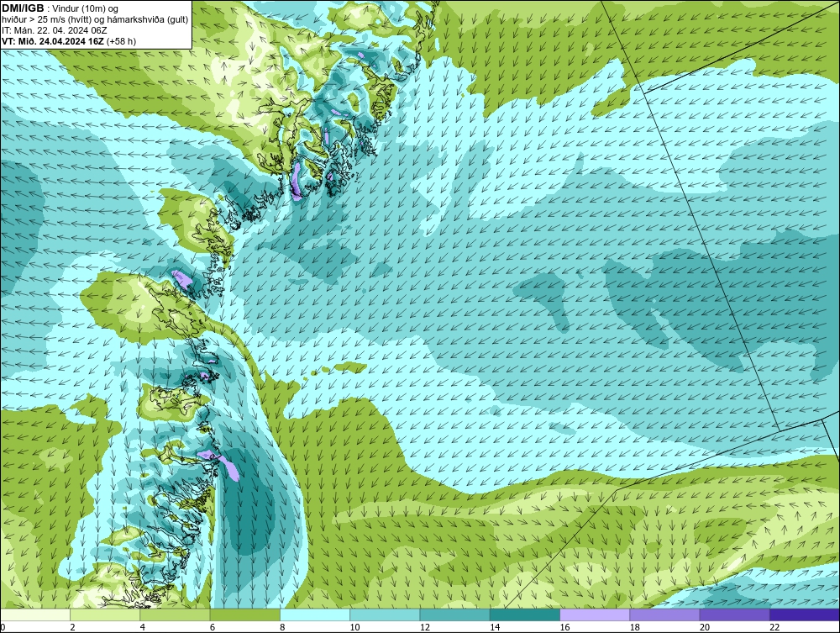Click the legend label "4"
Screen dimensions: 840x633
(143, 628)
